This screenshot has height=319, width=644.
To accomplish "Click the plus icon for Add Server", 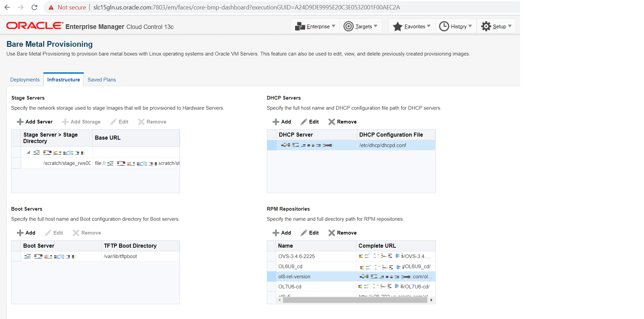I will tap(20, 122).
